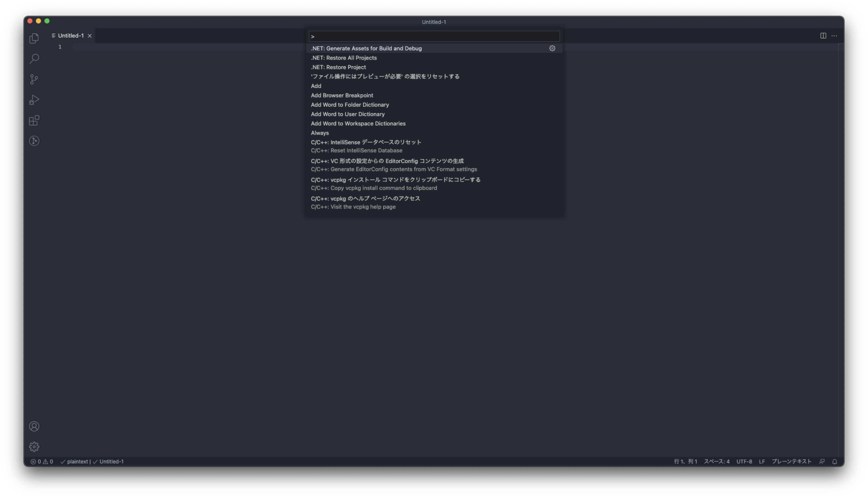Open the editor more actions ellipsis menu
This screenshot has height=498, width=868.
[x=834, y=36]
